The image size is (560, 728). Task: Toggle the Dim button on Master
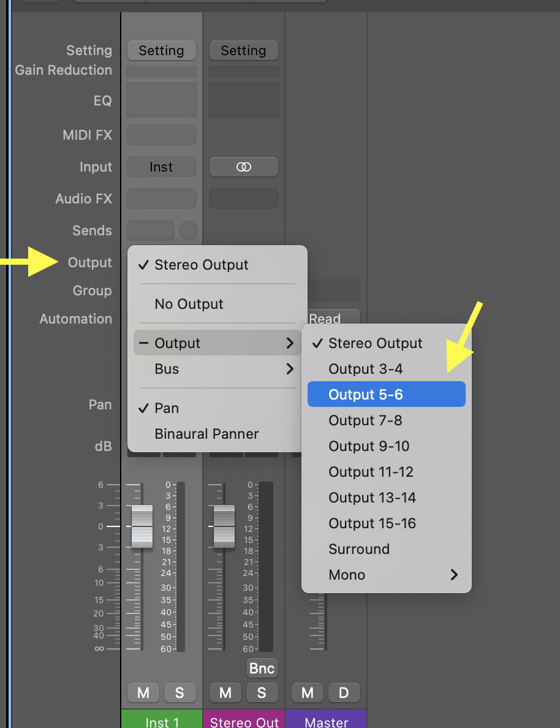tap(344, 692)
